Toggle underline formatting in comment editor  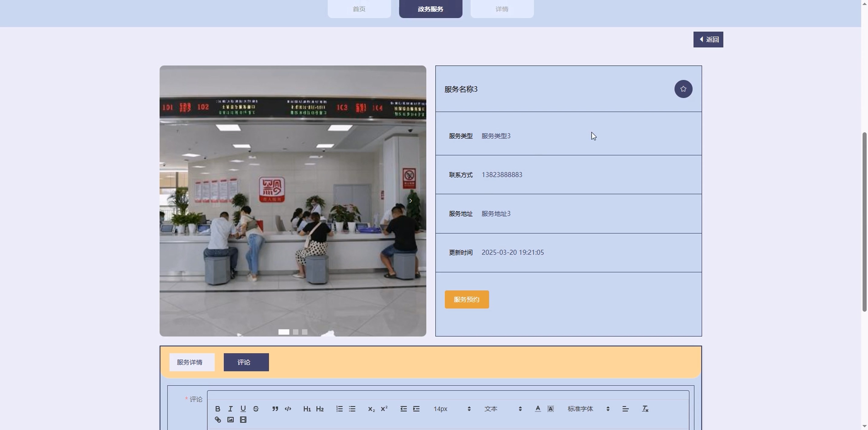[243, 409]
